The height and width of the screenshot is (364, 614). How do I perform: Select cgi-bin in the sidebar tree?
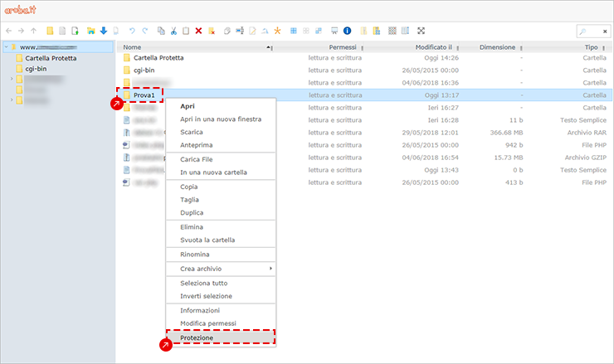(36, 69)
